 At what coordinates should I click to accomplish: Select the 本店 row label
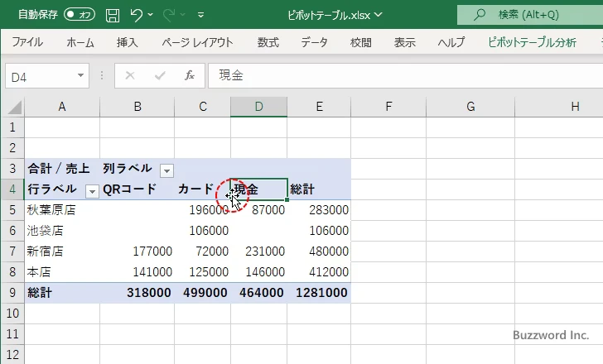62,272
